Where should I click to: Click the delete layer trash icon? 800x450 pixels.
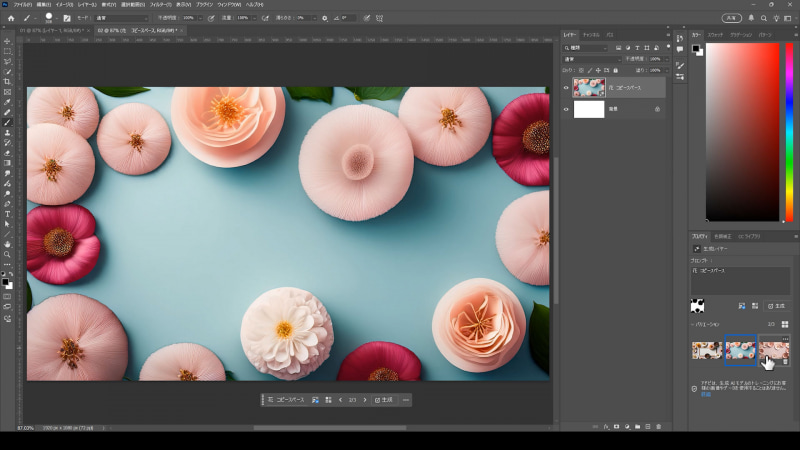tap(658, 426)
